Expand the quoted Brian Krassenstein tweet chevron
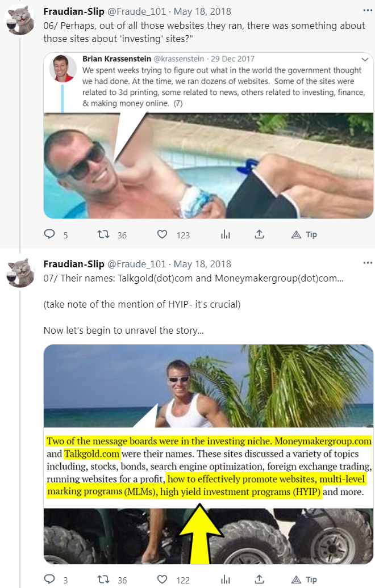 (365, 59)
